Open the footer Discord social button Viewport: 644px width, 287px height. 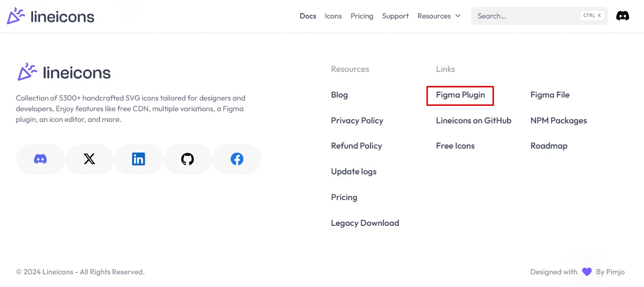pyautogui.click(x=40, y=159)
